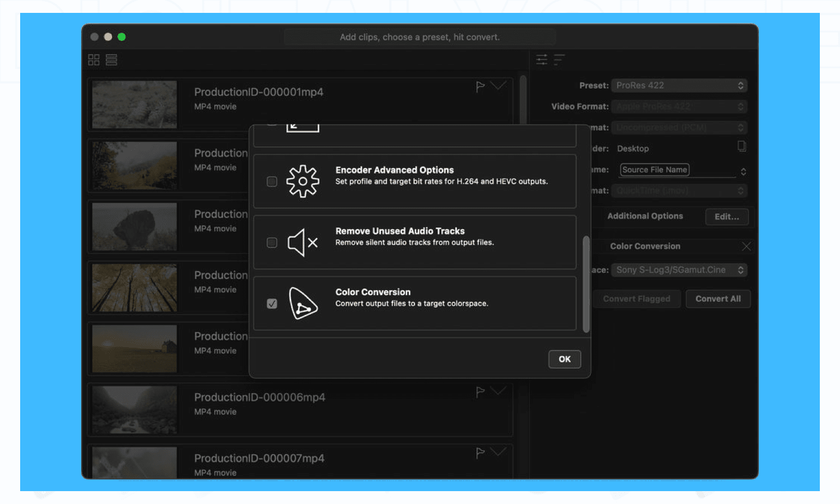Switch to grid view layout icon
Image resolution: width=840 pixels, height=504 pixels.
tap(94, 60)
